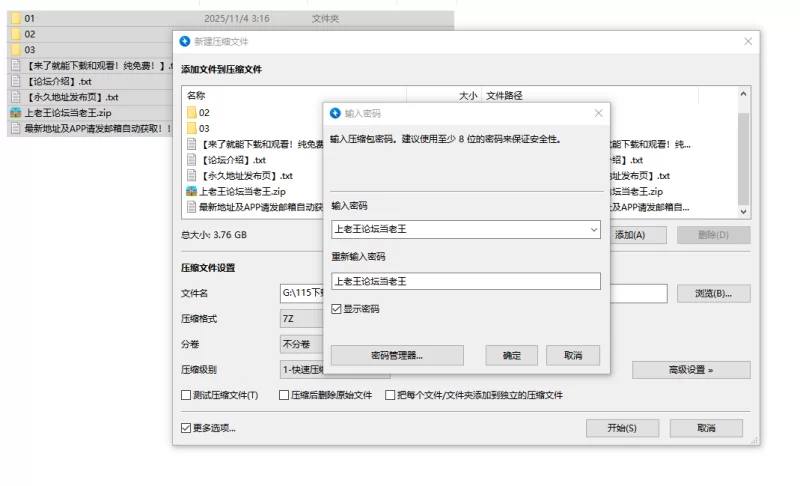Enable 压缩后删除原始文件 checkbox
This screenshot has height=486, width=800.
(x=284, y=395)
